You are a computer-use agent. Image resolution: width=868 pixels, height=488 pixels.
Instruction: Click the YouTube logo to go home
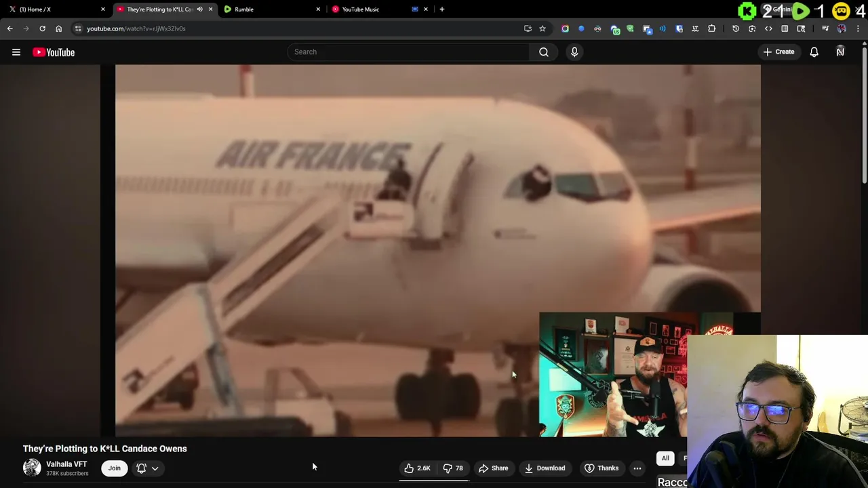(x=54, y=52)
